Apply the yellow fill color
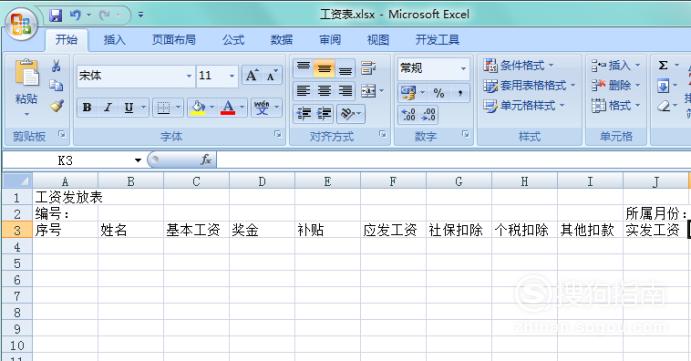The image size is (691, 361). (x=198, y=107)
